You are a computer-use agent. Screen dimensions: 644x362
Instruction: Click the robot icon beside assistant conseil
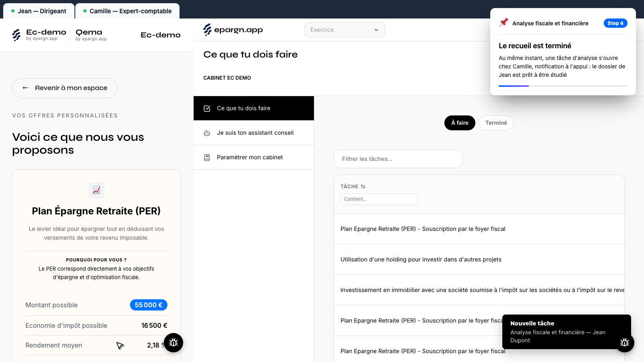click(x=207, y=133)
